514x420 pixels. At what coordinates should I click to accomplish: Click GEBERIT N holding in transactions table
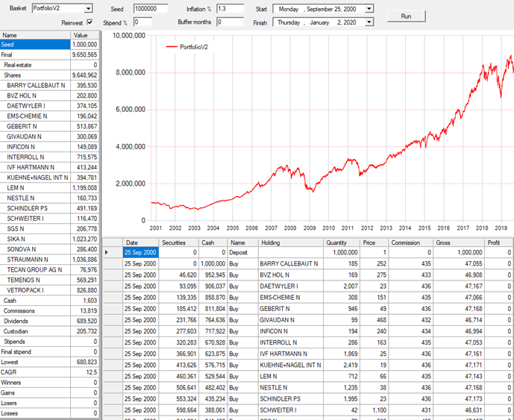290,309
